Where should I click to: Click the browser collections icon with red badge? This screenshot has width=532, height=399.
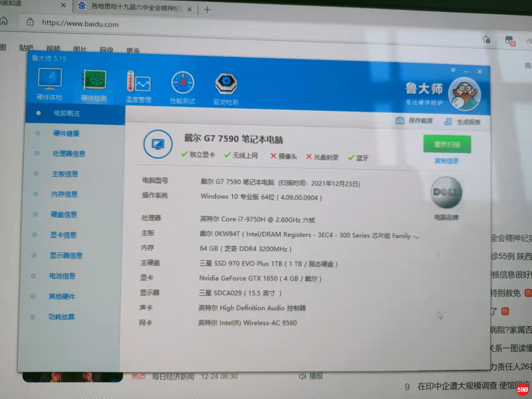coord(510,41)
